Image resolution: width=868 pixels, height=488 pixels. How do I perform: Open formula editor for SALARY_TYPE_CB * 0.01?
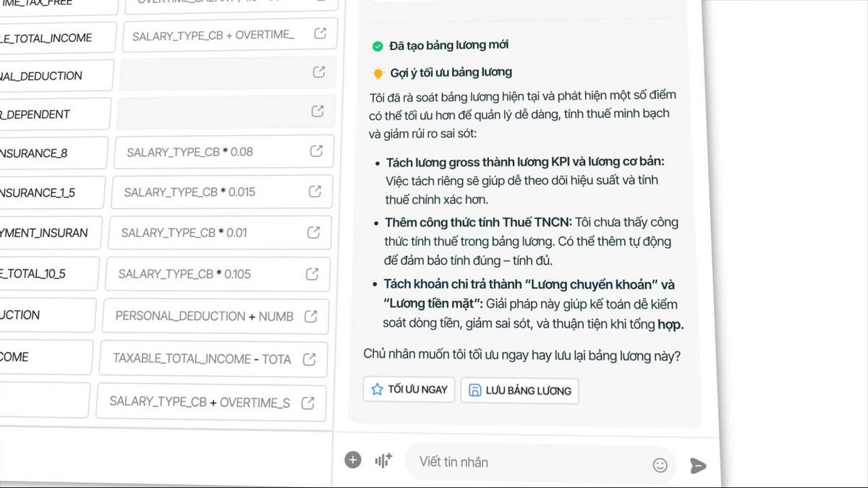[313, 233]
